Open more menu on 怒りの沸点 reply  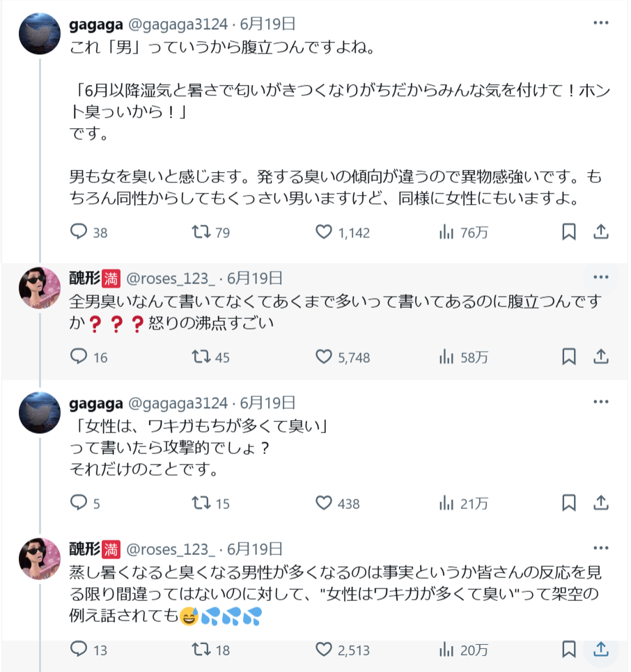coord(601,278)
